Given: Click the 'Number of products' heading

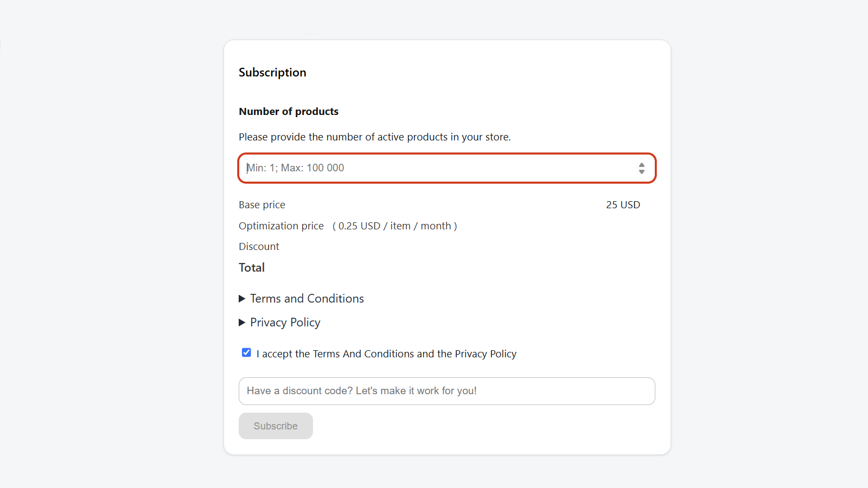Looking at the screenshot, I should tap(289, 112).
